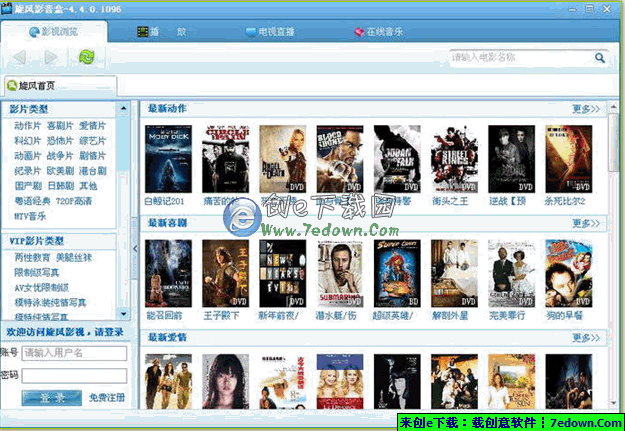Click the sidebar scroll-down arrow
625x431 pixels.
(123, 314)
